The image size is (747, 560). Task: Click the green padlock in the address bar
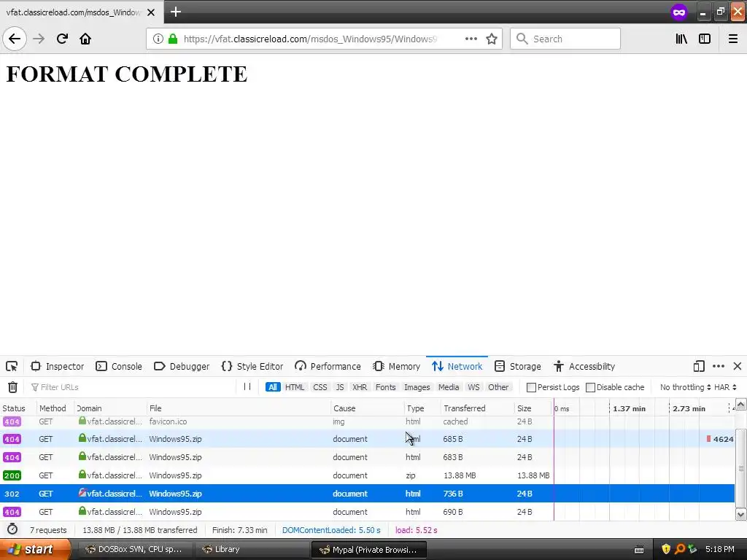(173, 39)
